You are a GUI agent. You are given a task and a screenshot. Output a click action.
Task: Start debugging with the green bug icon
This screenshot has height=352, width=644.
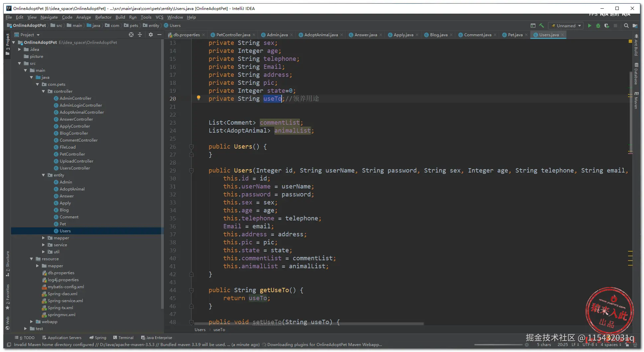(598, 26)
